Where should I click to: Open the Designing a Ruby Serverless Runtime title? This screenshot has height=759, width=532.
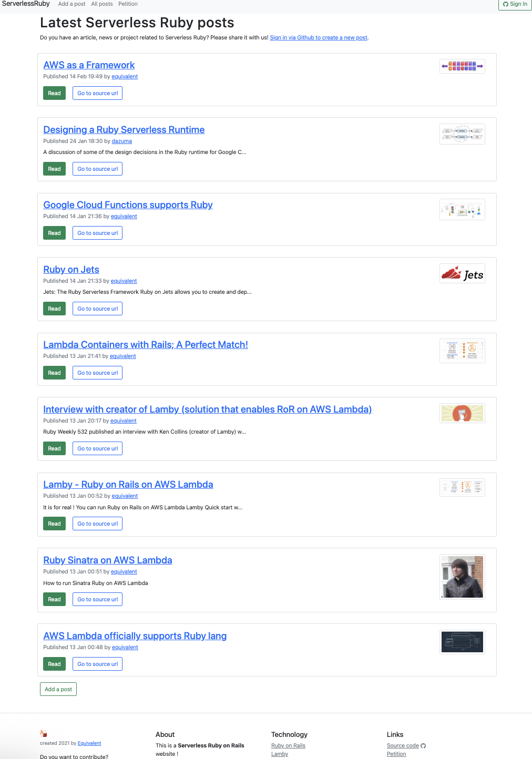tap(124, 130)
